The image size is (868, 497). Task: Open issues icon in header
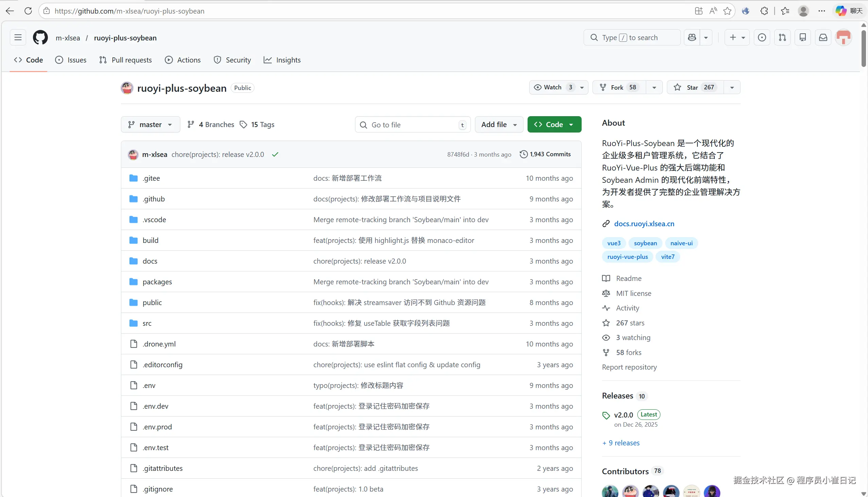pyautogui.click(x=762, y=38)
